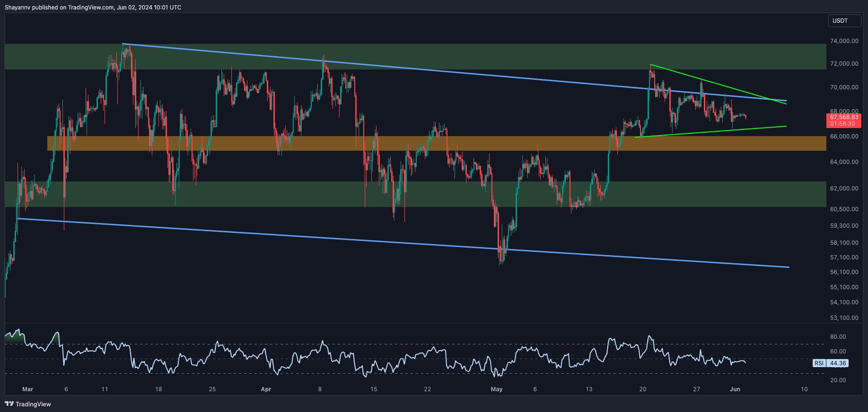Click the 27 date label on time axis
This screenshot has height=412, width=868.
(x=696, y=389)
